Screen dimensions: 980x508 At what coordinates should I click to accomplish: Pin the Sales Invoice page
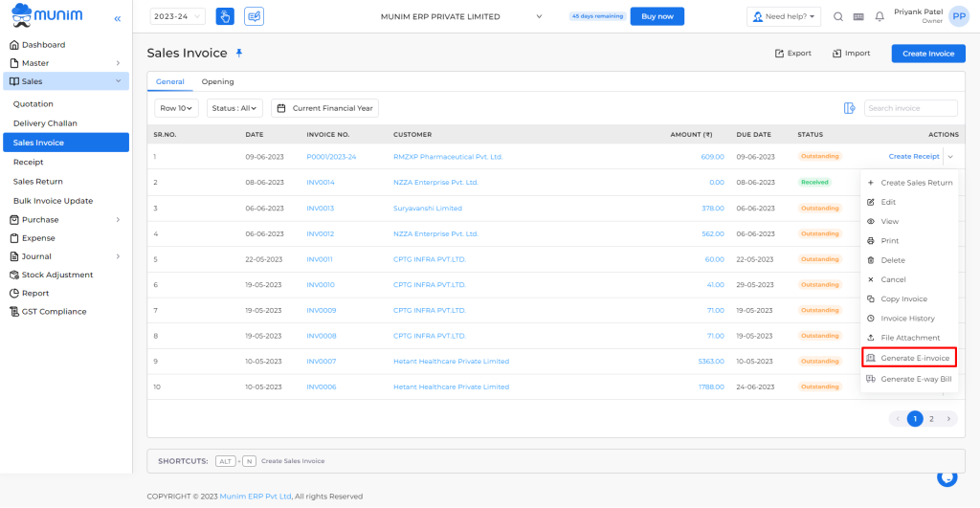pyautogui.click(x=238, y=54)
